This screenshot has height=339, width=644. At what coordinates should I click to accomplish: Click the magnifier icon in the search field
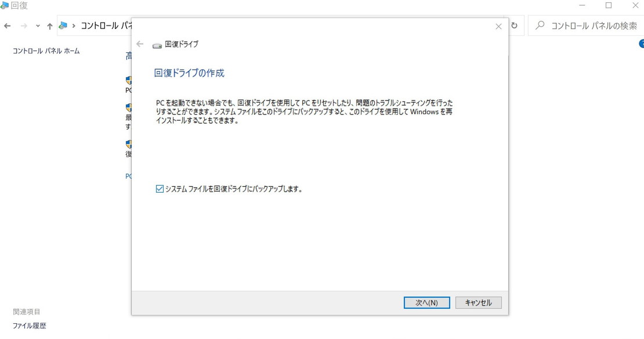pos(540,26)
